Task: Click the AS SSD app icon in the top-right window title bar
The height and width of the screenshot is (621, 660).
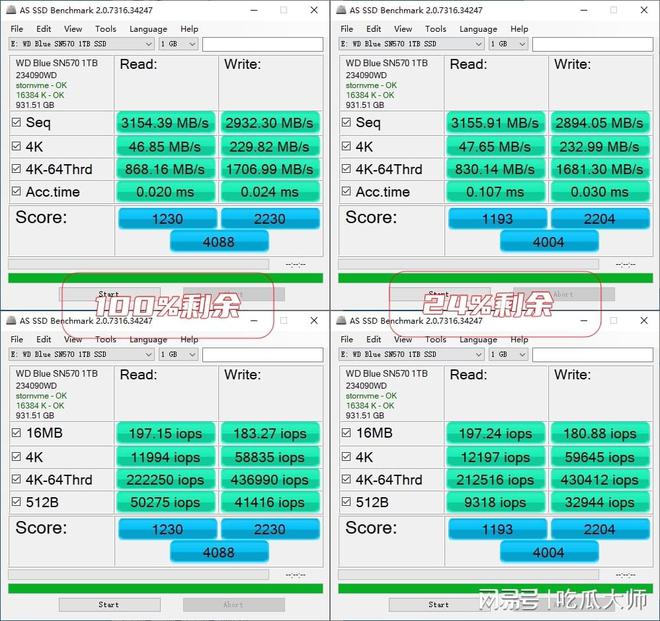Action: click(341, 10)
